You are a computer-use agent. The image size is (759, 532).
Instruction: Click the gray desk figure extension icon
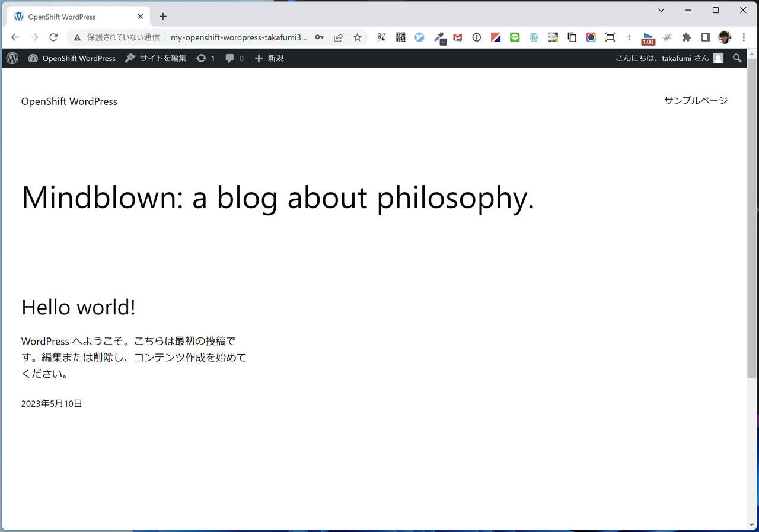pyautogui.click(x=667, y=37)
